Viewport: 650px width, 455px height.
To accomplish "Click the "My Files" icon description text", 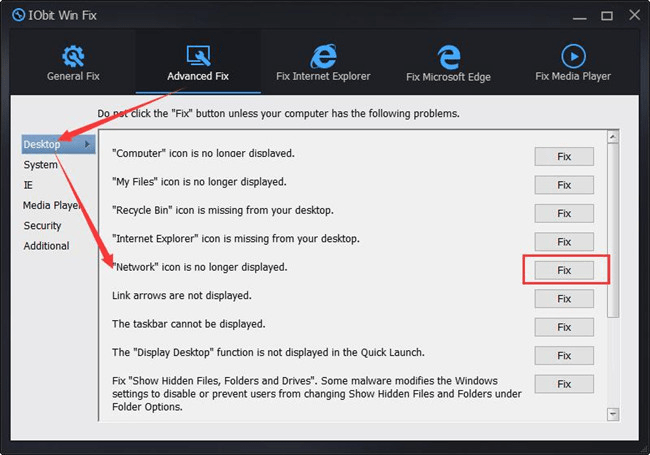I will click(199, 182).
